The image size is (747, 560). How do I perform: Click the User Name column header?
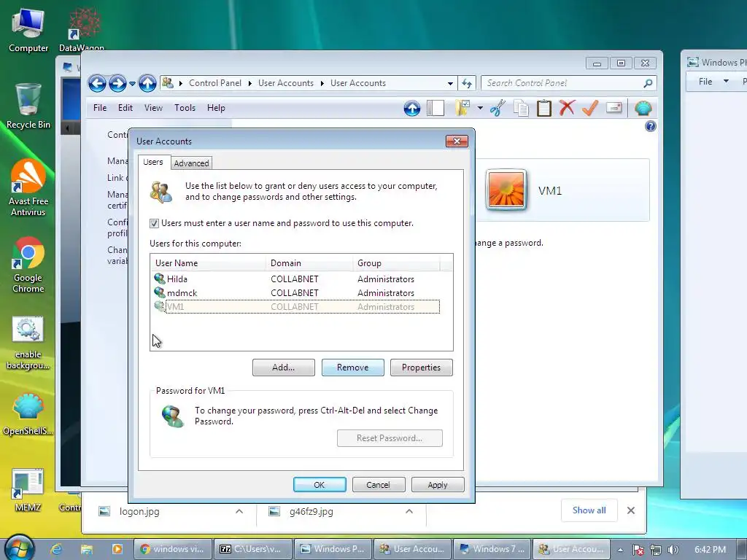[208, 262]
